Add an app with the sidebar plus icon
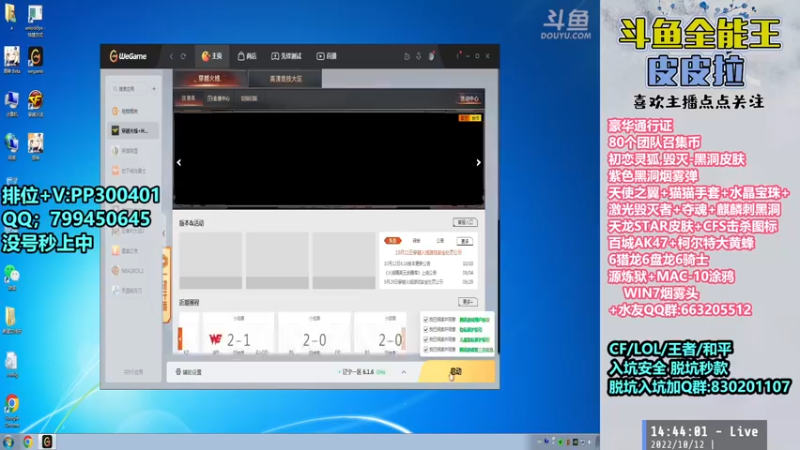The width and height of the screenshot is (800, 450). point(154,89)
